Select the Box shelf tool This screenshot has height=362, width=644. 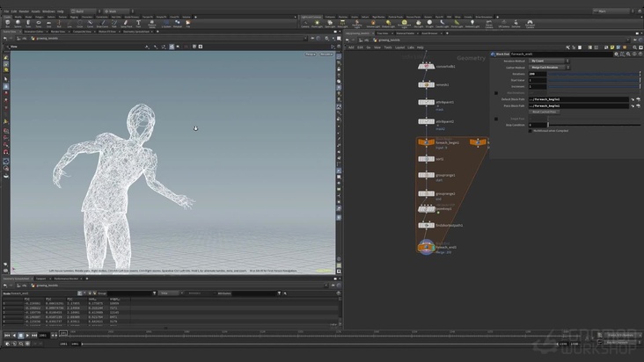[x=8, y=24]
